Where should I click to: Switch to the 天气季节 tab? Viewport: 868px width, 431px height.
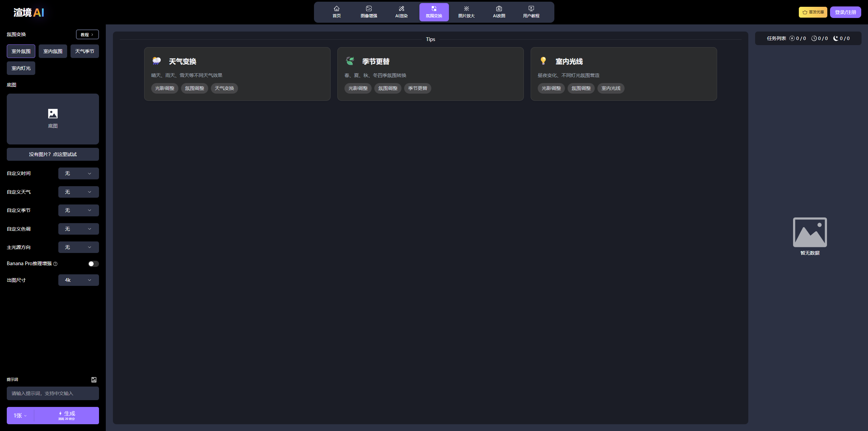(84, 51)
